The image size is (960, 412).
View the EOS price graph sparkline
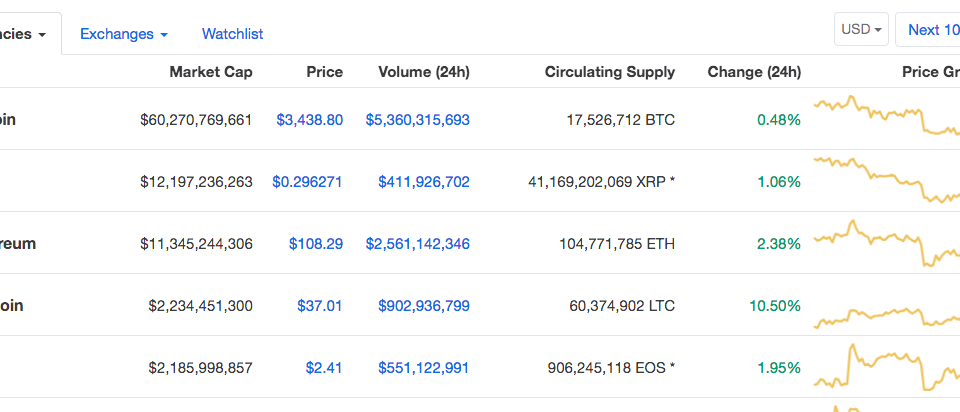887,367
